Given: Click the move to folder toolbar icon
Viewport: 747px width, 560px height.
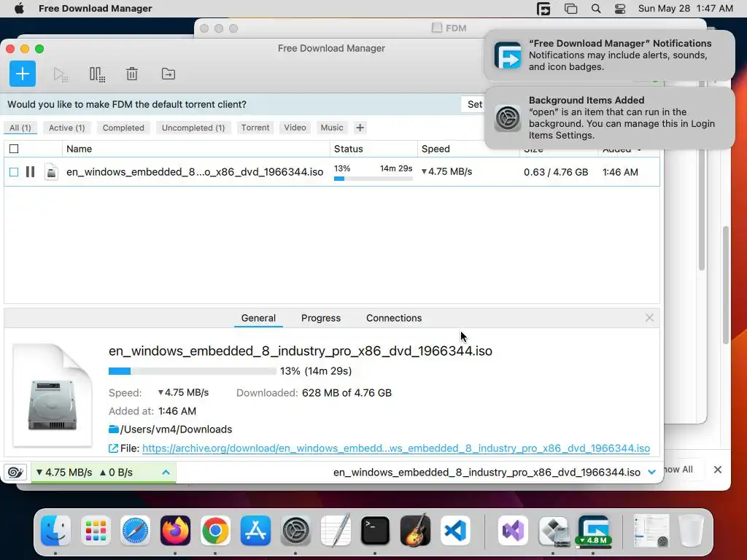Looking at the screenshot, I should point(169,74).
